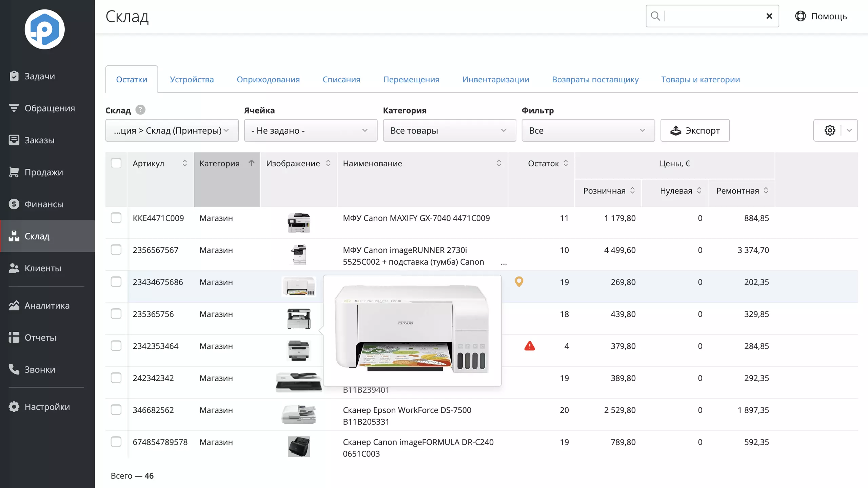Click the Epson WorkForce DS-7500 thumbnail

click(299, 414)
